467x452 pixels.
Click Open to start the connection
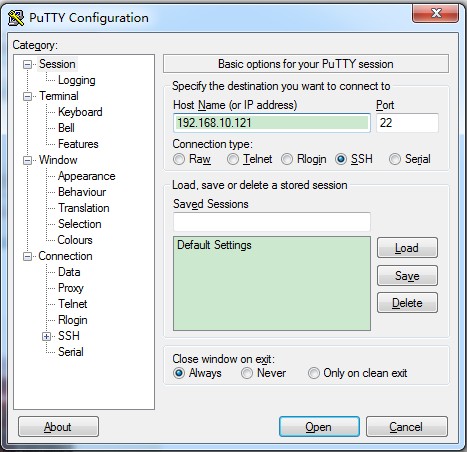[x=319, y=426]
